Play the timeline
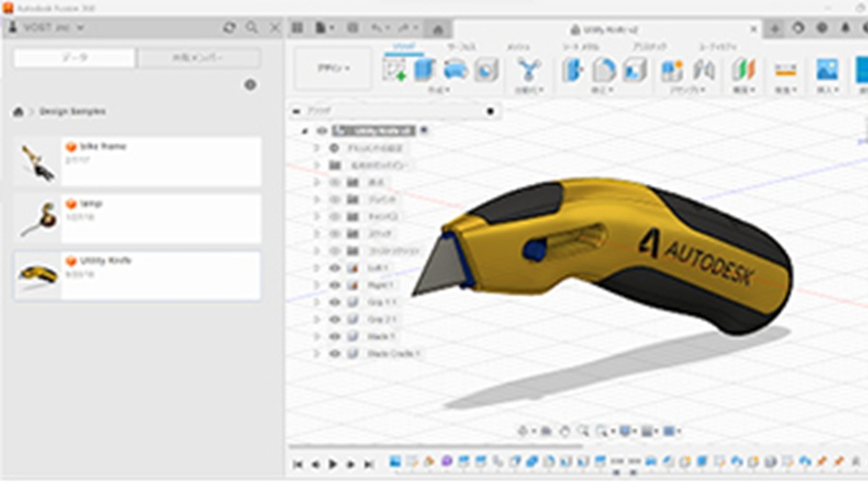 333,464
